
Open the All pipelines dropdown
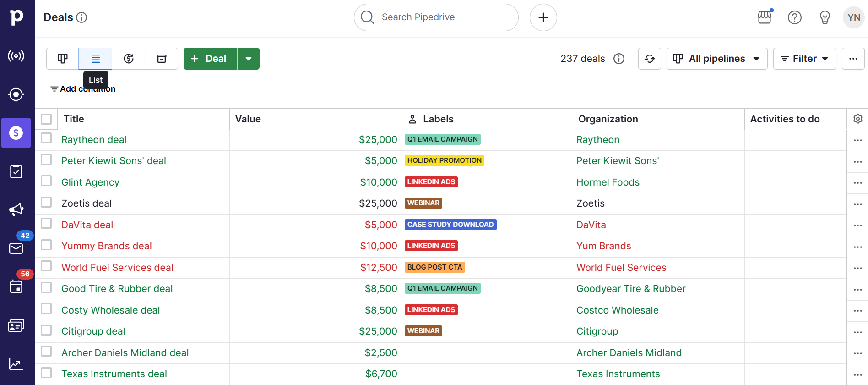[717, 59]
